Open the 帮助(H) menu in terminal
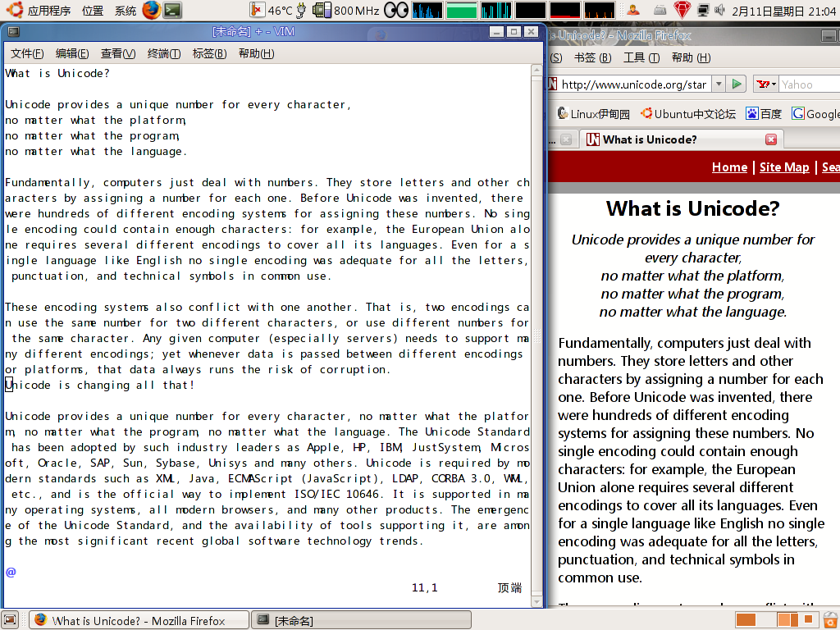This screenshot has height=630, width=840. [x=256, y=53]
